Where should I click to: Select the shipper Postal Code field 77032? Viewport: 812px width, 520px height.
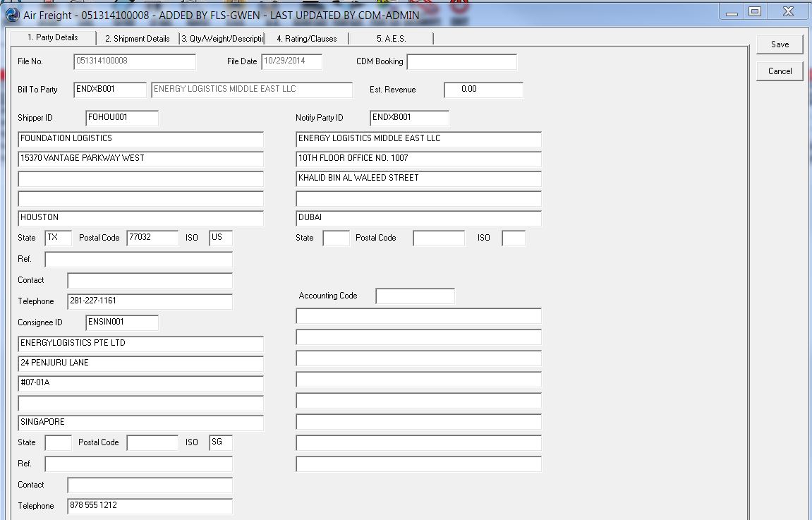152,238
